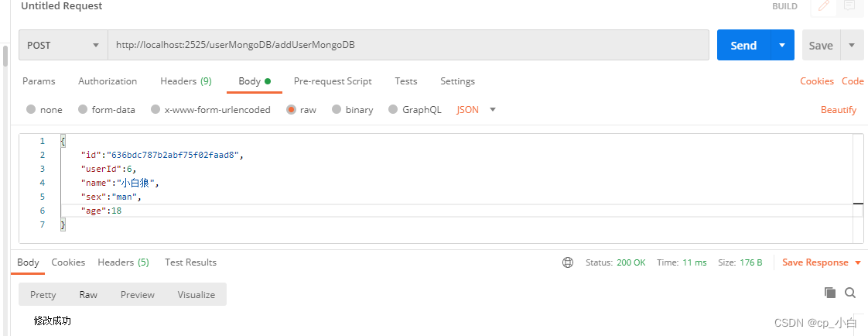Viewport: 868px width, 336px height.
Task: Search the response with the magnifier icon
Action: coord(850,293)
